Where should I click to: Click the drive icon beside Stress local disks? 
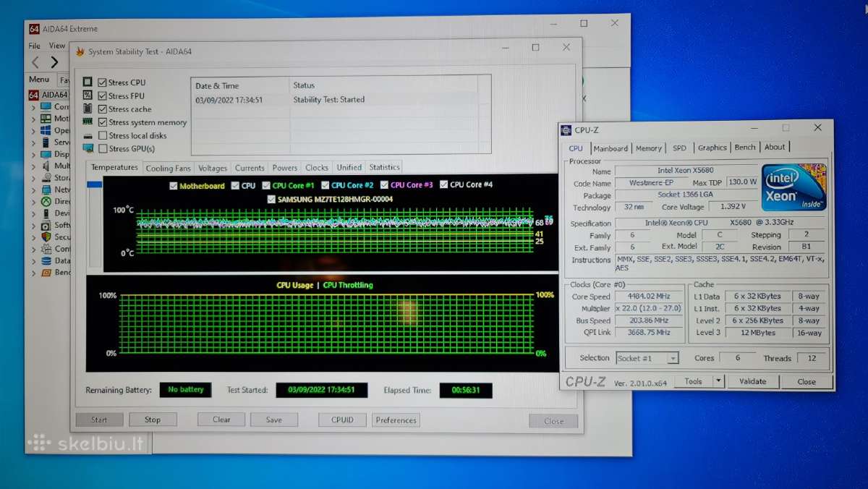pos(88,135)
